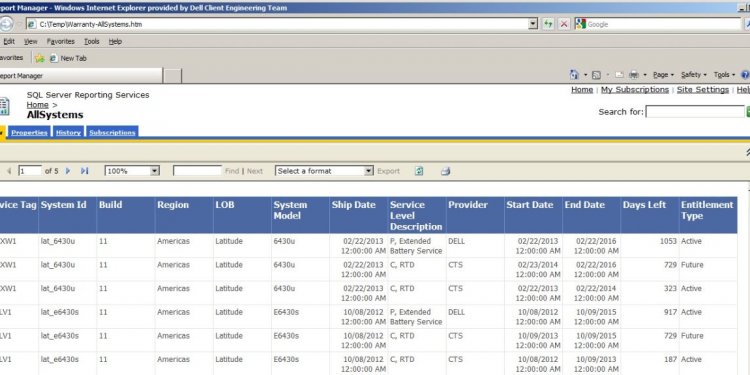Image resolution: width=750 pixels, height=375 pixels.
Task: Click the Google search provider icon
Action: pyautogui.click(x=581, y=24)
